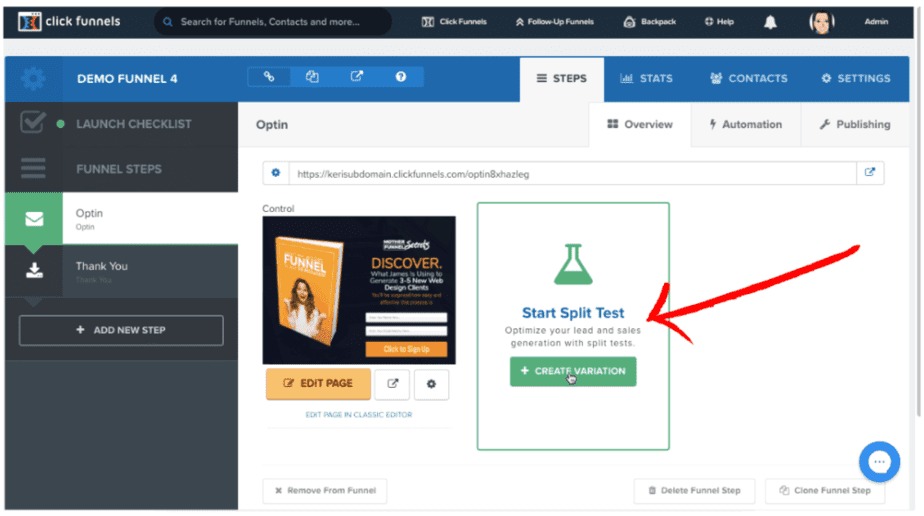This screenshot has height=516, width=924.
Task: Click the Optin step heading text
Action: 272,125
